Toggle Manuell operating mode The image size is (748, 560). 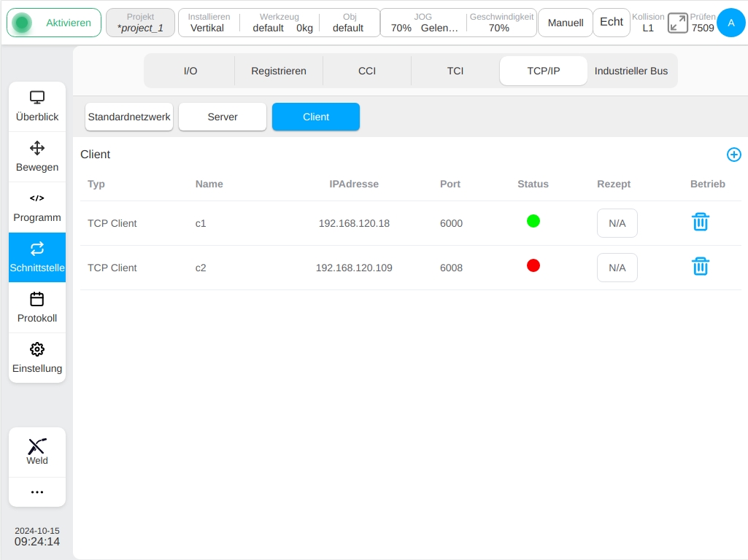click(566, 23)
